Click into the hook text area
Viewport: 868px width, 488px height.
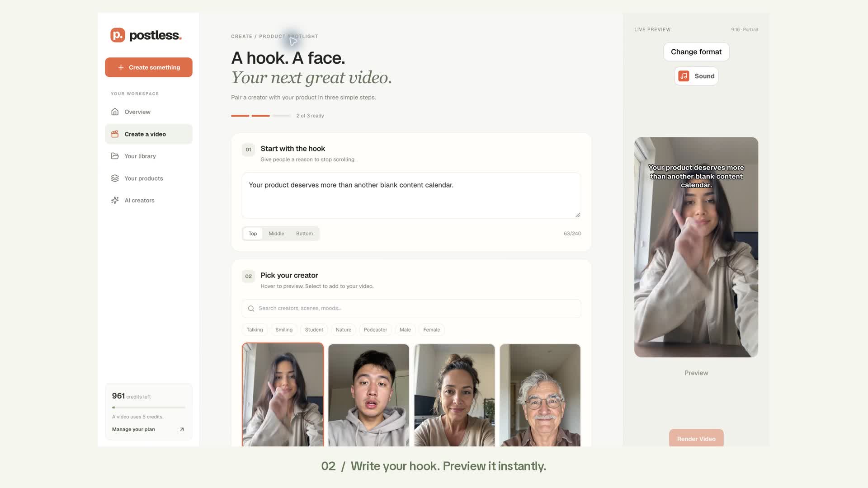[411, 196]
